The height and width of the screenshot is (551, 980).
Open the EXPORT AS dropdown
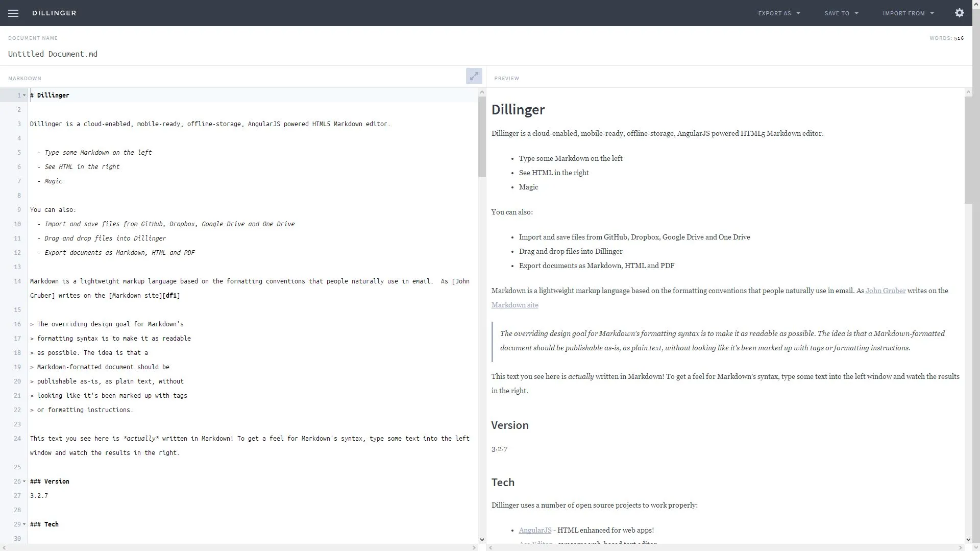click(779, 13)
